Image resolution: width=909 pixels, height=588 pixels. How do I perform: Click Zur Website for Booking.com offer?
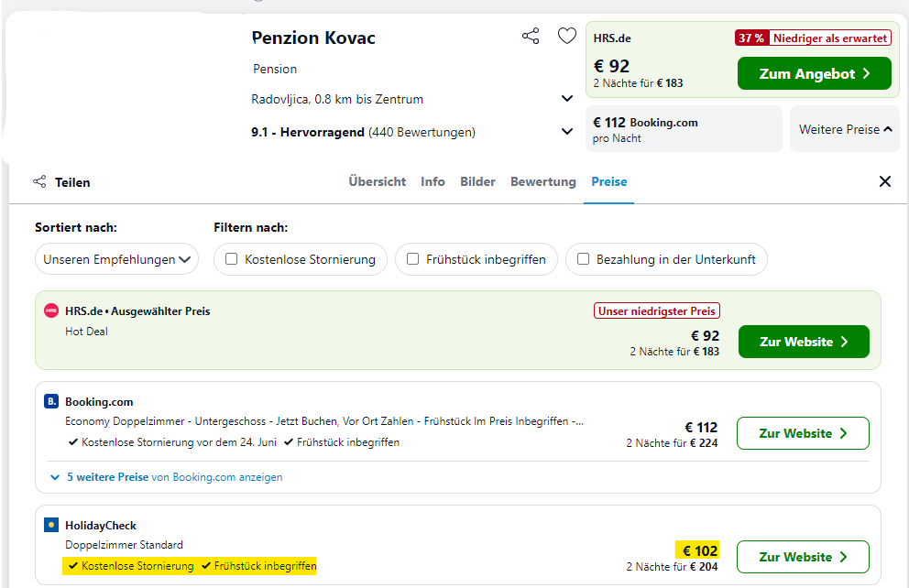(803, 433)
